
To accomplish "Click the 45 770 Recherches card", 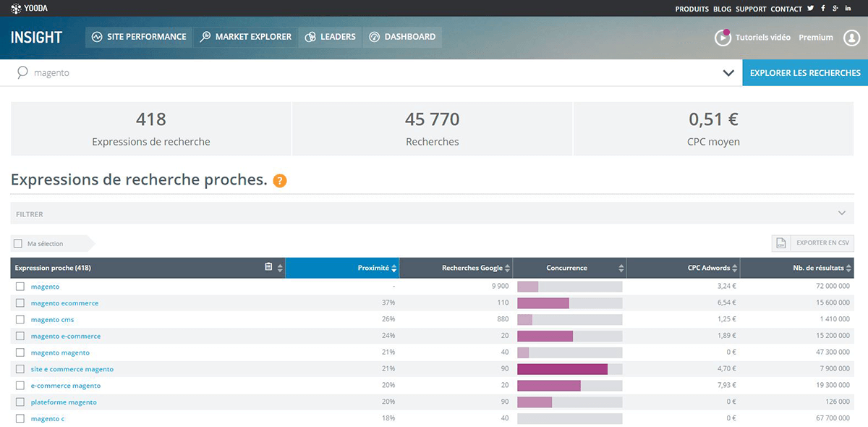I will click(432, 129).
